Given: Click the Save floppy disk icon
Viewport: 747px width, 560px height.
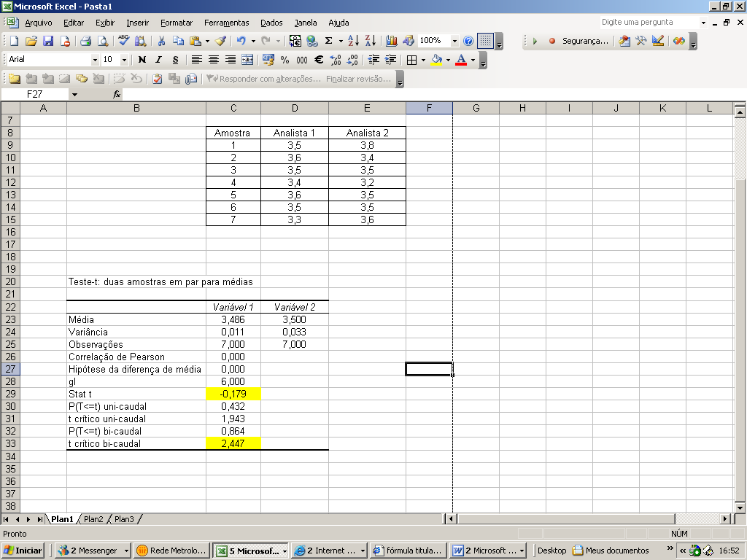Looking at the screenshot, I should click(x=48, y=41).
